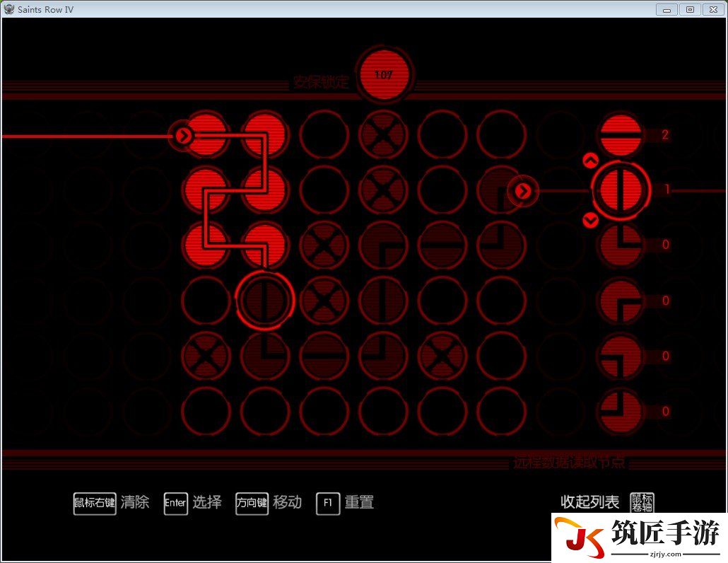728x563 pixels.
Task: Click the entry arrow node on the left
Action: click(x=184, y=136)
